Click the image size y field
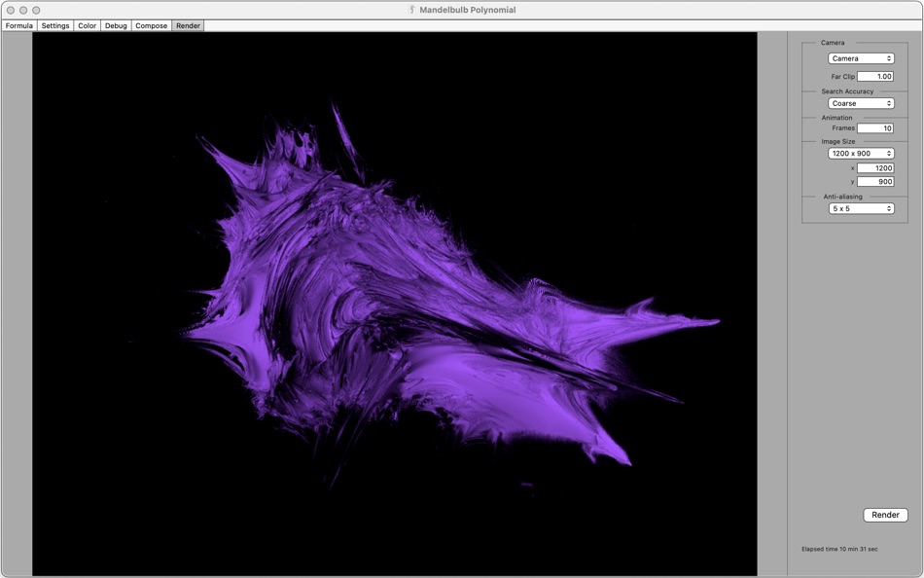 pyautogui.click(x=875, y=182)
